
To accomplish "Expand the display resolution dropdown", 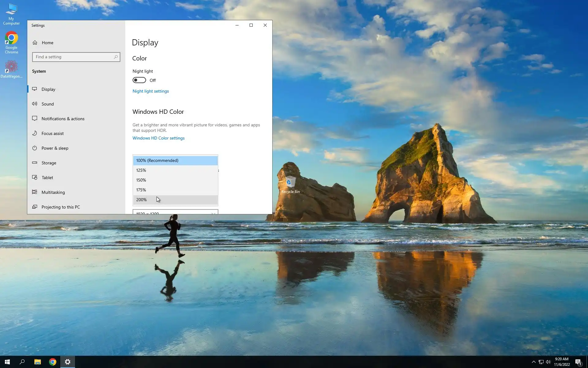I will (x=175, y=212).
